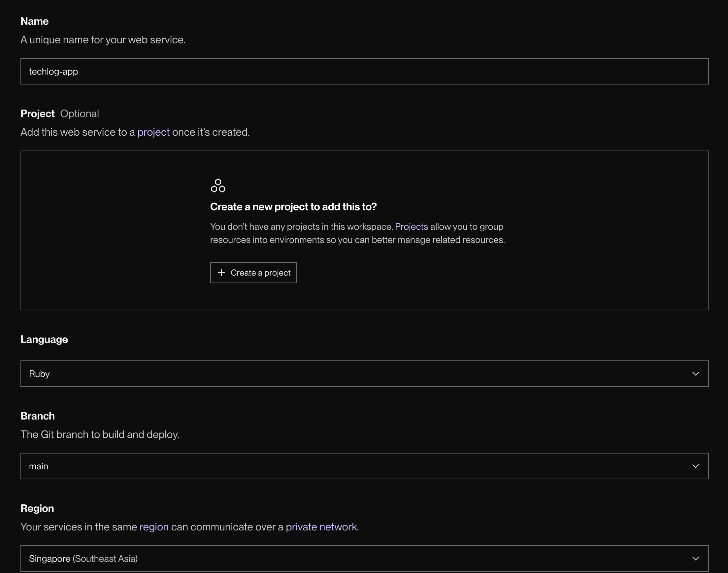Click the chevron arrow in the Region field
Image resolution: width=728 pixels, height=573 pixels.
pyautogui.click(x=695, y=558)
